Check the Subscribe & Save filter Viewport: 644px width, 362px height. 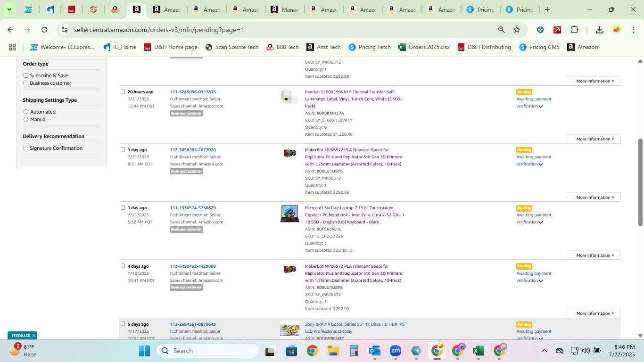point(26,75)
